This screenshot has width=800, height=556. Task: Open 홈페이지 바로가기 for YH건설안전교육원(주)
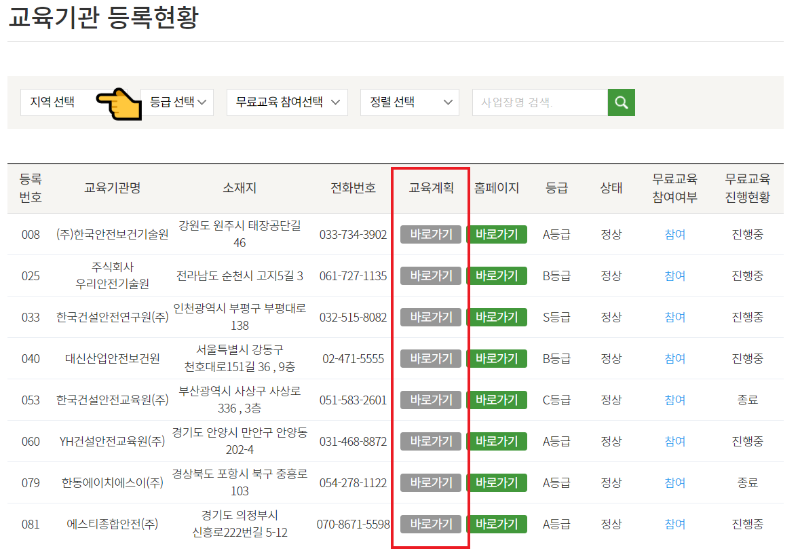497,441
